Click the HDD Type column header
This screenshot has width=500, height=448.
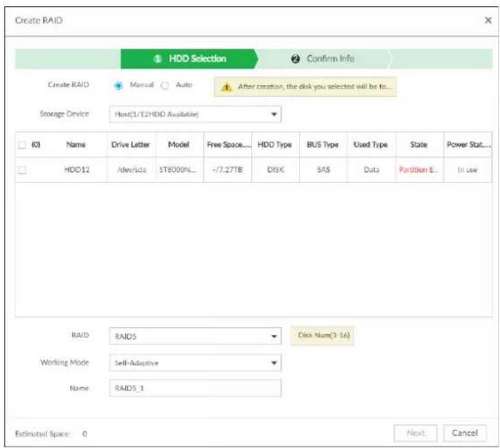274,144
